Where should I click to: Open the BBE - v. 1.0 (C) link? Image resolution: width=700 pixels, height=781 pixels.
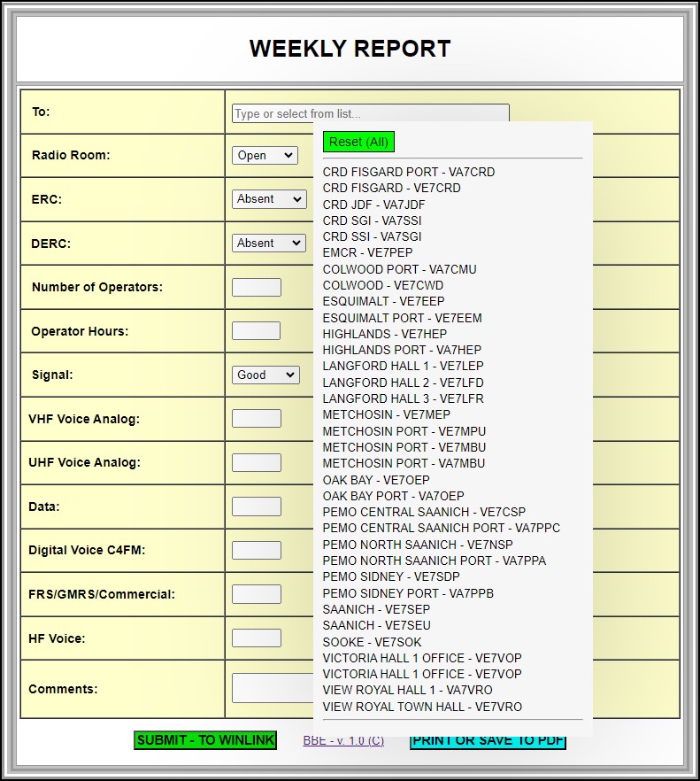point(343,740)
